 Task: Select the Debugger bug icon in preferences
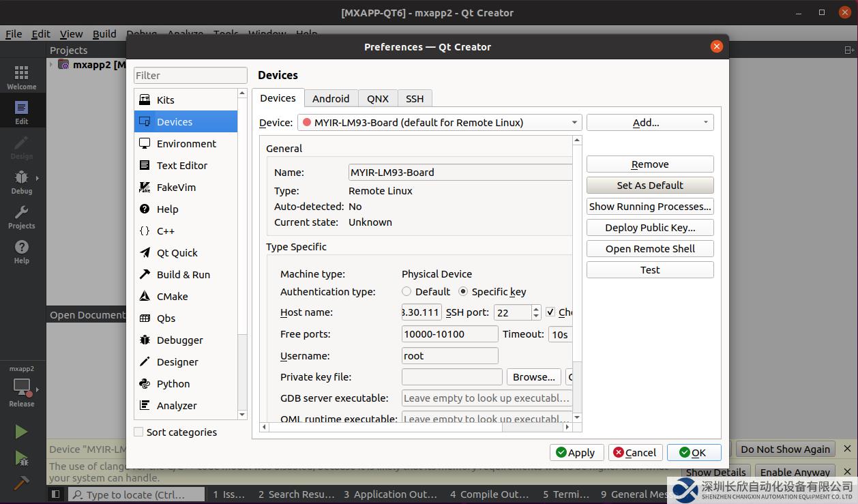(145, 340)
